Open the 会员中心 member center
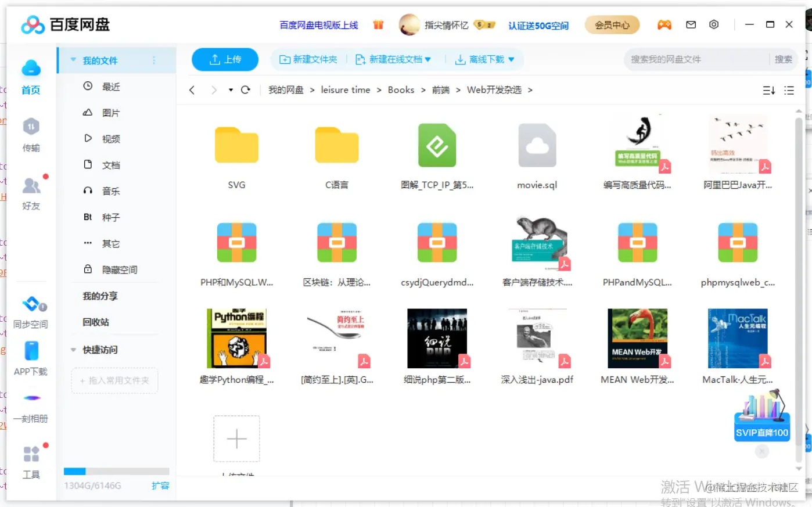Image resolution: width=812 pixels, height=507 pixels. [x=612, y=24]
